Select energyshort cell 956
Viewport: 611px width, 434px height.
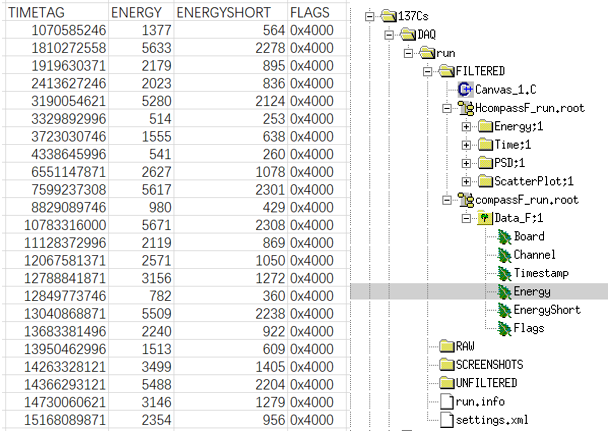tap(231, 420)
